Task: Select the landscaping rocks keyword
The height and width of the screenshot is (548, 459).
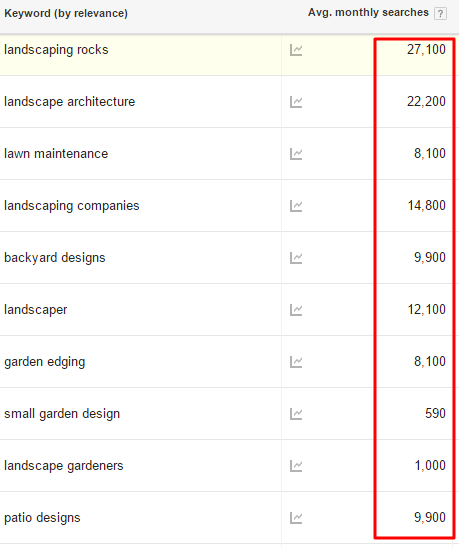Action: [x=56, y=50]
